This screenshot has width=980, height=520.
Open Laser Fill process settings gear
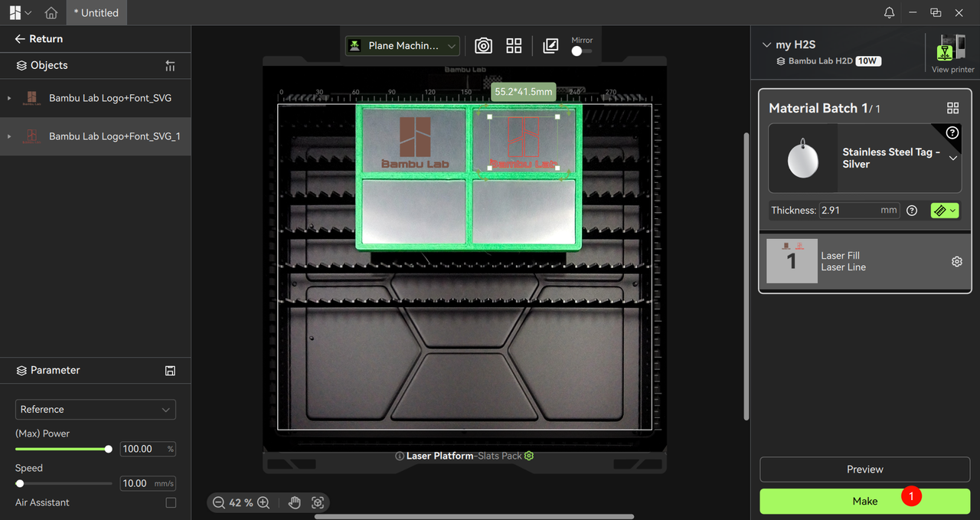coord(956,262)
